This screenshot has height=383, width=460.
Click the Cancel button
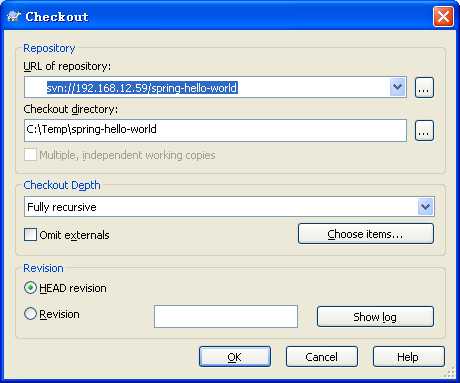(x=322, y=357)
